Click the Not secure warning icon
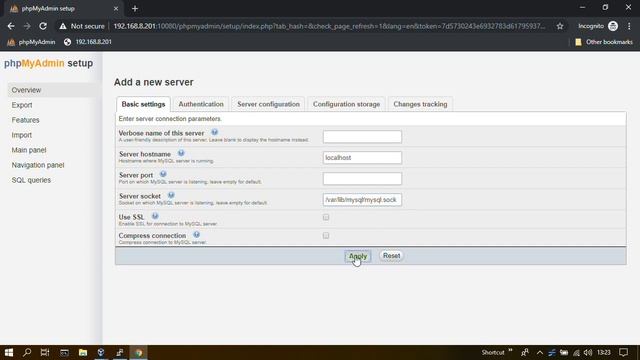Viewport: 640px width, 360px height. tap(62, 26)
